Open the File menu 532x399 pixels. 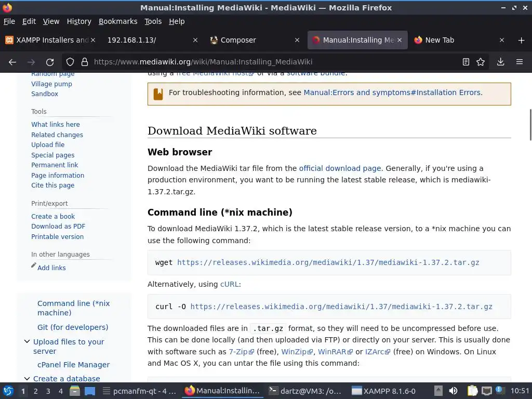click(9, 21)
